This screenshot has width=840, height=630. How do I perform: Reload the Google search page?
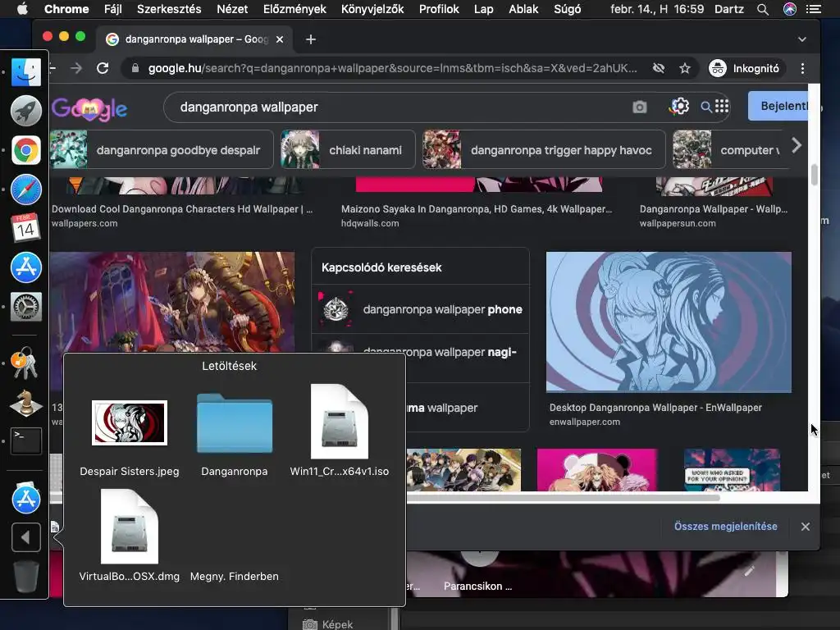pyautogui.click(x=103, y=68)
